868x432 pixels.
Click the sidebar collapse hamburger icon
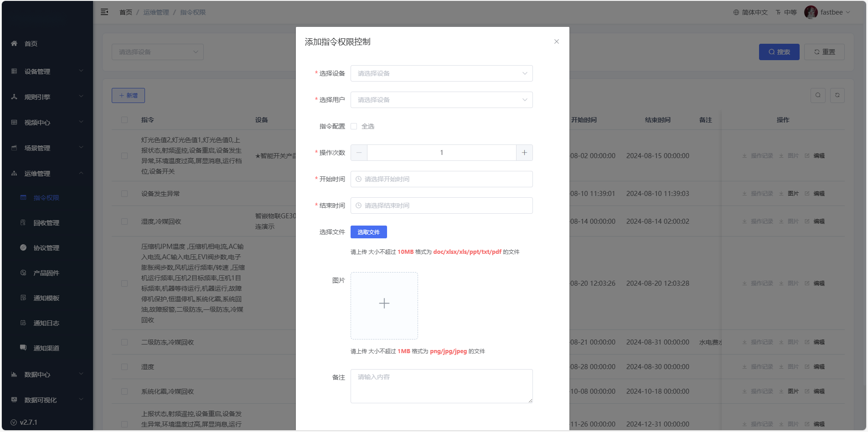coord(104,12)
